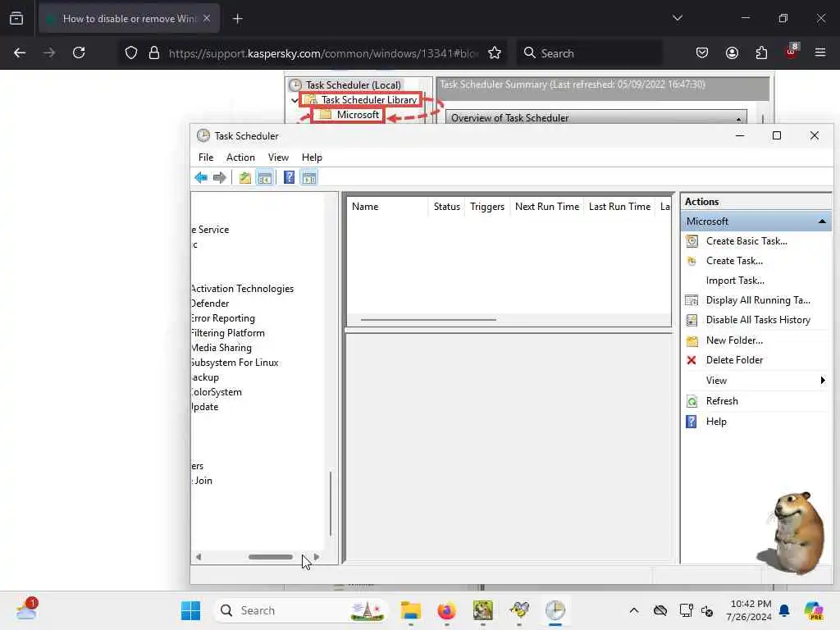Open the View menu in Task Scheduler

coord(278,157)
